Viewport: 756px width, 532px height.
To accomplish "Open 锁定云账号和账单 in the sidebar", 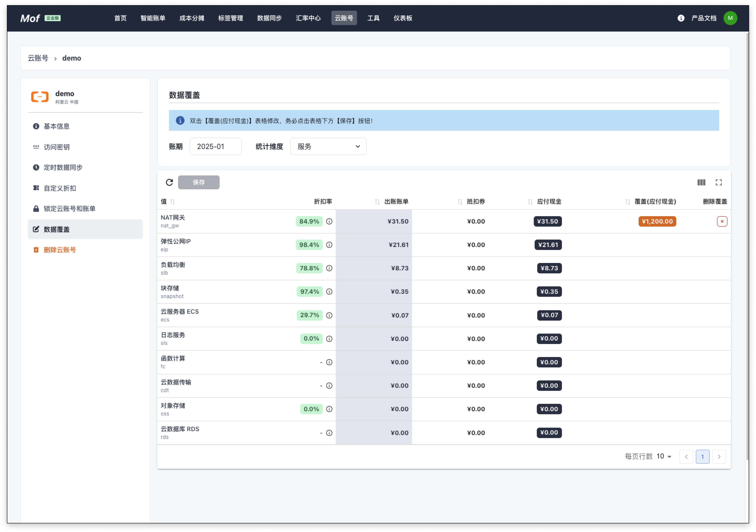I will [85, 208].
